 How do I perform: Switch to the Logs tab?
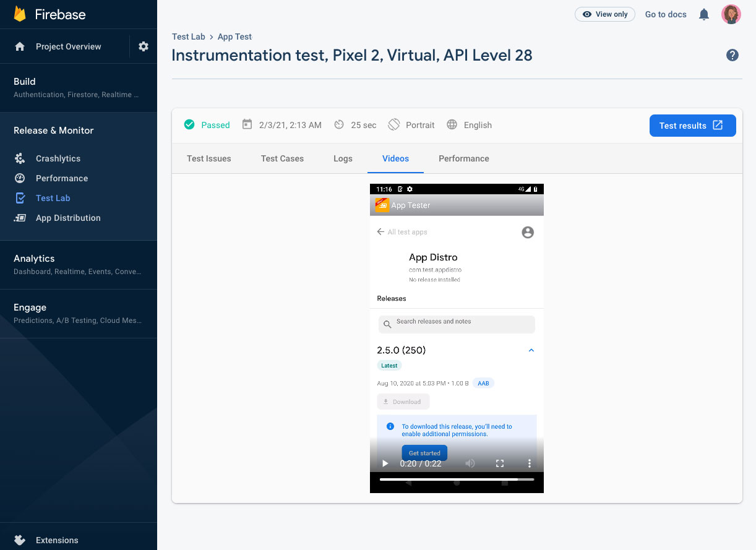pyautogui.click(x=343, y=158)
